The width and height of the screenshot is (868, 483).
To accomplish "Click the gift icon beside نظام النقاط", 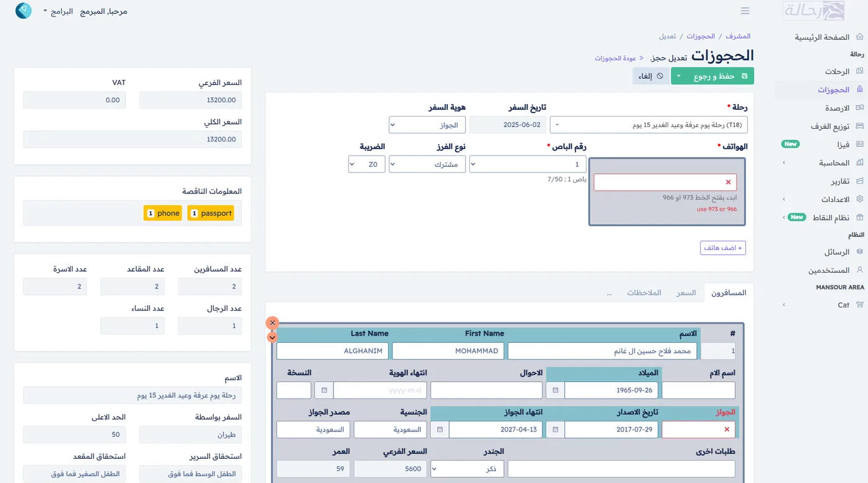I will pos(859,218).
